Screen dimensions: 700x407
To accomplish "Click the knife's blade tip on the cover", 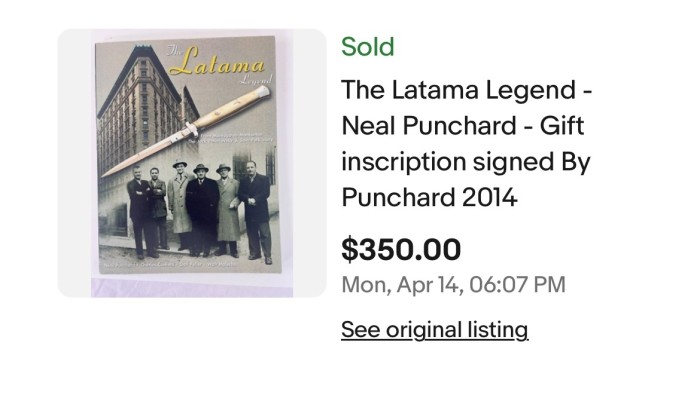I will pos(109,172).
